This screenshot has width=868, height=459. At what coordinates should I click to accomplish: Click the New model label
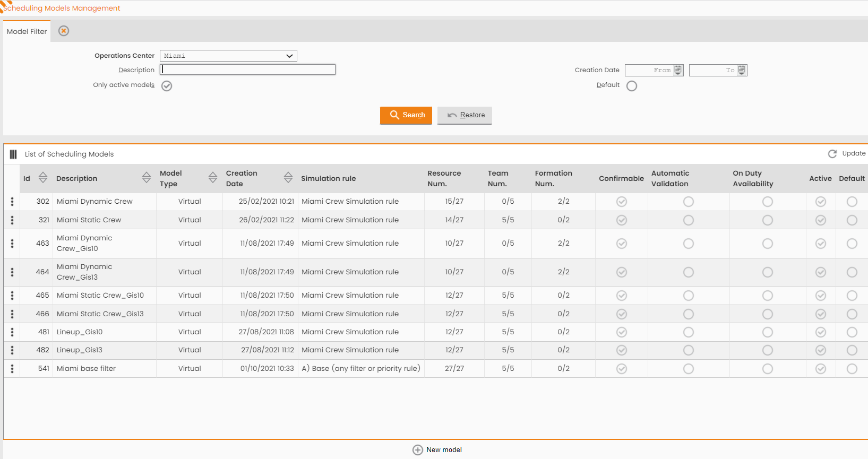tap(444, 449)
